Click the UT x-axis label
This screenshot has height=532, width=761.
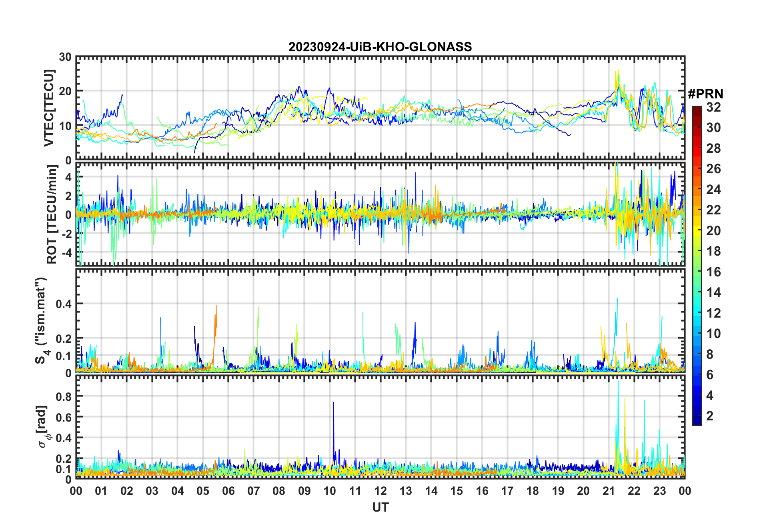[x=380, y=507]
